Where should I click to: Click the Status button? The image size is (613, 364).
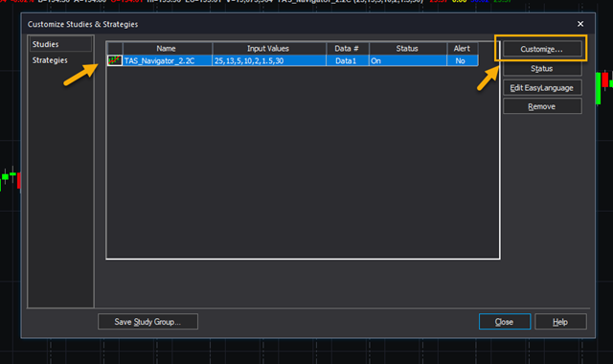coord(542,69)
